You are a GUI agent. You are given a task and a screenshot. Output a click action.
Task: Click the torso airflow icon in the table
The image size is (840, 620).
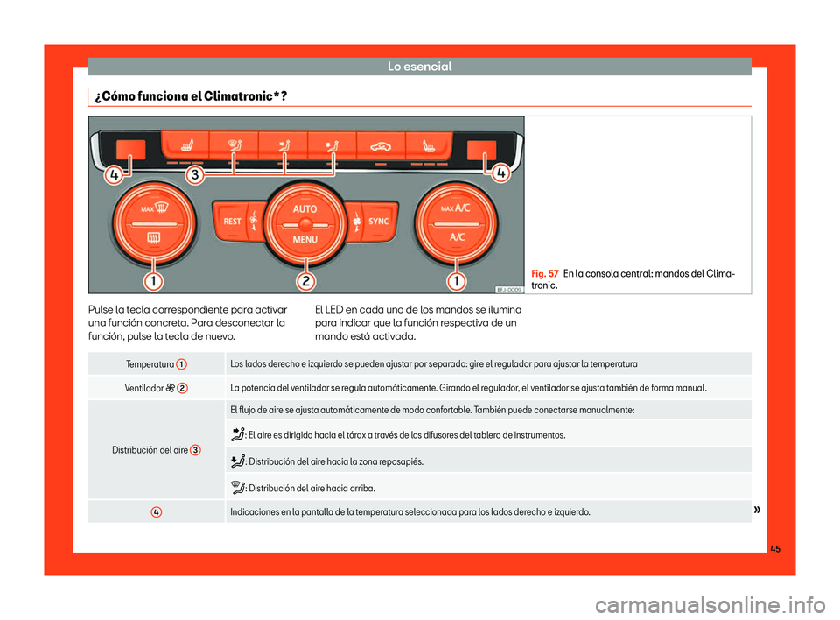238,434
